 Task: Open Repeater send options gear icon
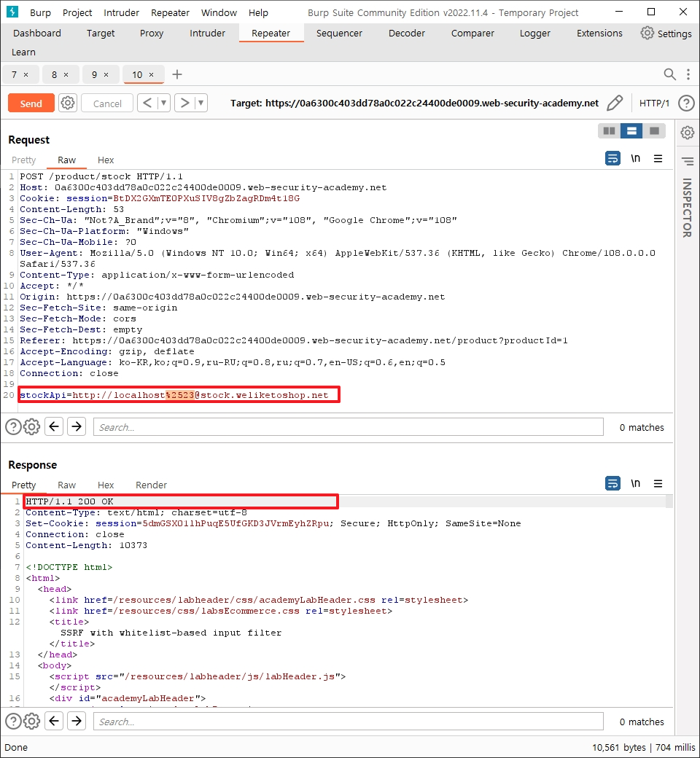click(x=68, y=103)
